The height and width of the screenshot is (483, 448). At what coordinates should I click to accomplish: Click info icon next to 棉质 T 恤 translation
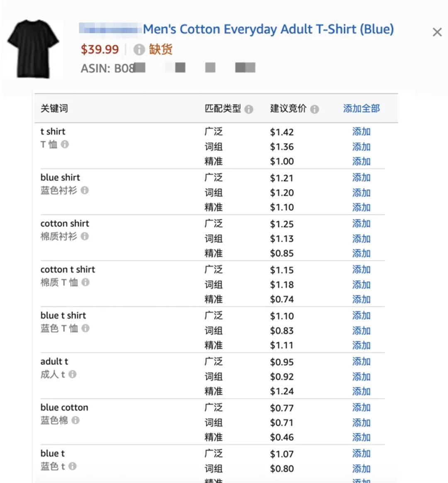[x=85, y=282]
